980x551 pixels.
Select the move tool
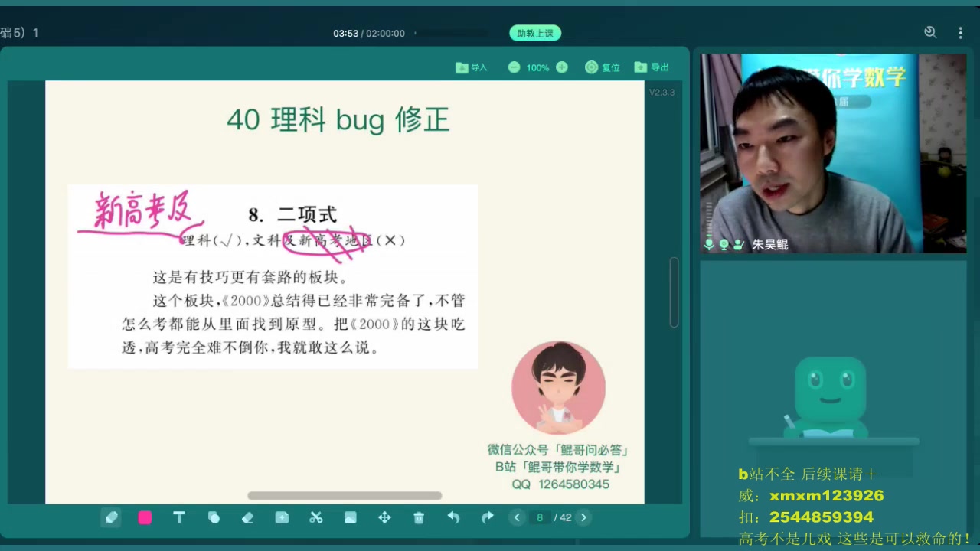coord(384,518)
